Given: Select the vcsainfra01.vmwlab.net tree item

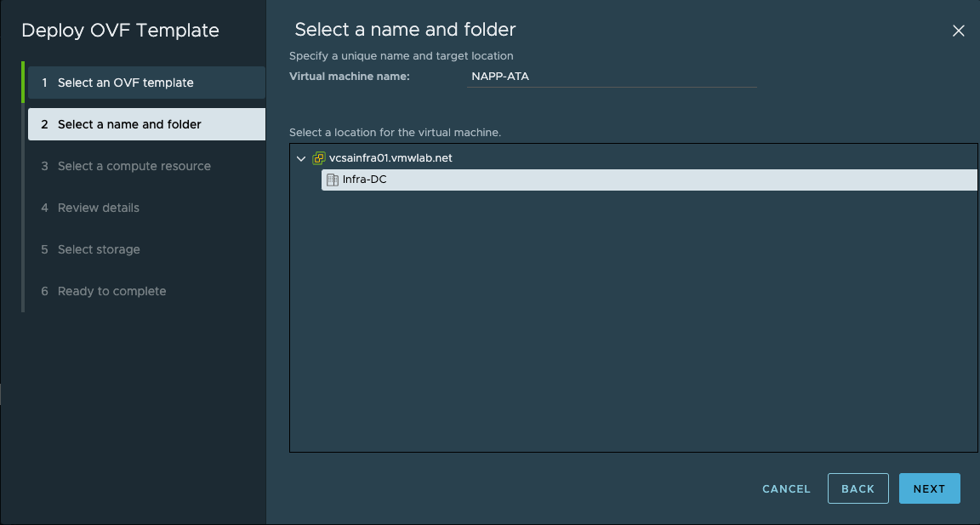Looking at the screenshot, I should pos(390,158).
